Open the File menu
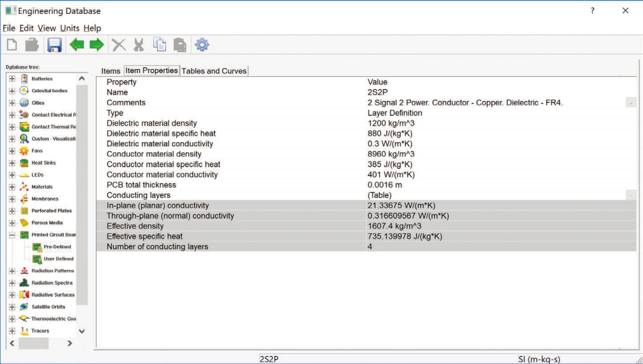Image resolution: width=643 pixels, height=364 pixels. click(8, 29)
